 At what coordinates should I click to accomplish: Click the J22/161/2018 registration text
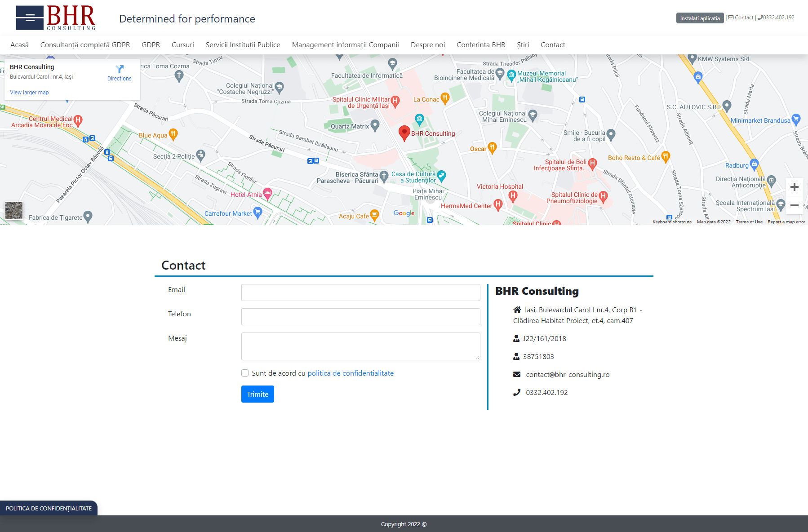544,338
